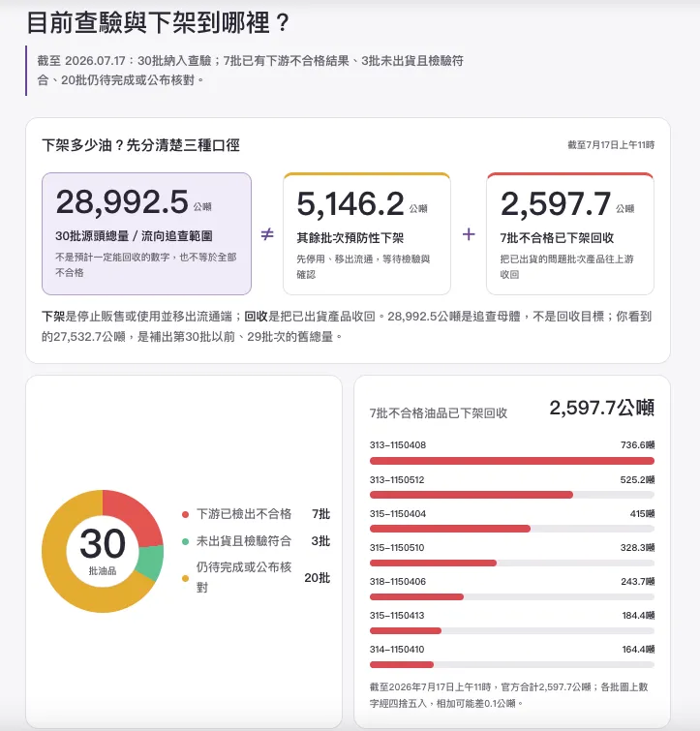Click the batch number 318-1150406
The width and height of the screenshot is (700, 731).
point(398,581)
